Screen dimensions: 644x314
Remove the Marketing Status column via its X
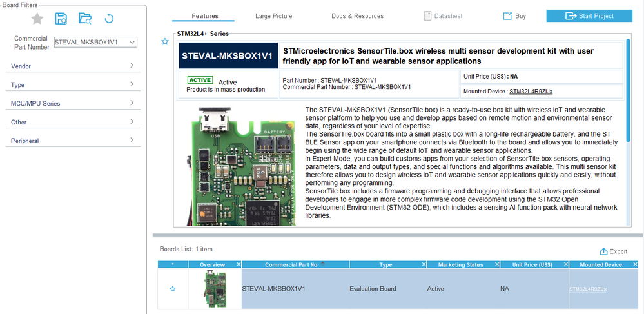tap(497, 265)
